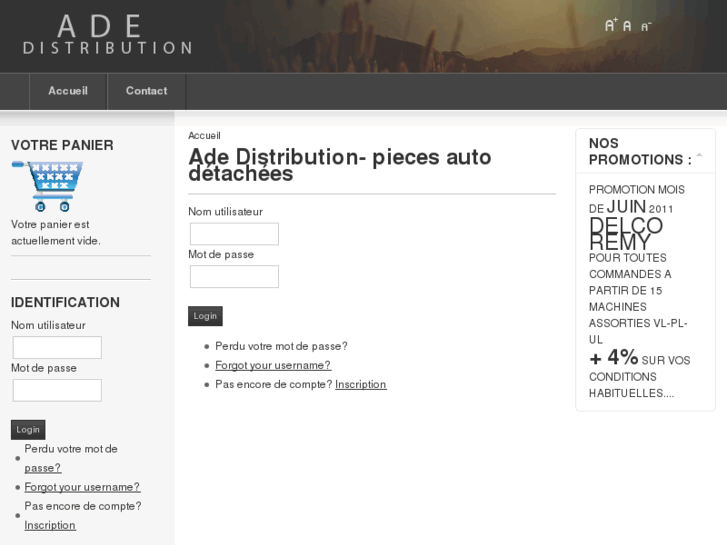Decrease font size with A- icon
The width and height of the screenshot is (727, 545).
pyautogui.click(x=646, y=26)
